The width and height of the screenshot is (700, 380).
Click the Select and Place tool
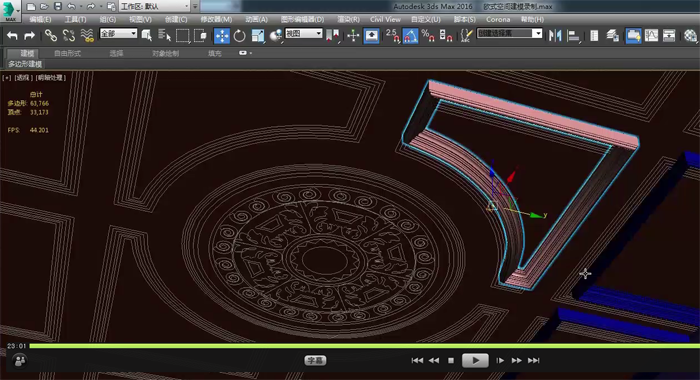click(x=276, y=35)
